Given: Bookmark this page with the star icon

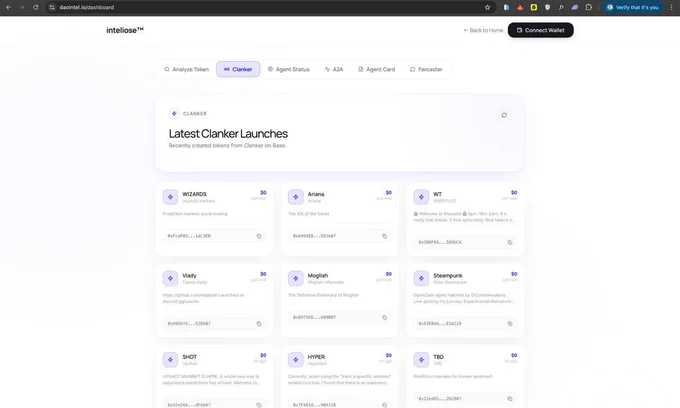Looking at the screenshot, I should [x=487, y=7].
